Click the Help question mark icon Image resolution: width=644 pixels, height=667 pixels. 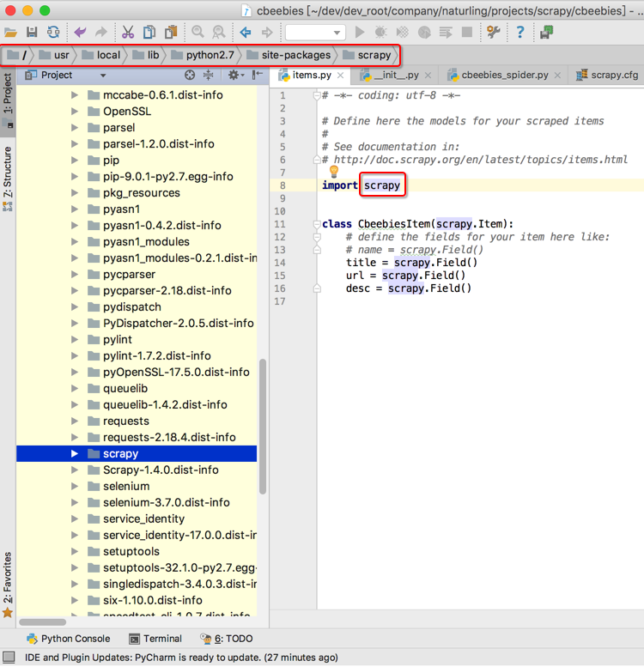click(x=520, y=33)
